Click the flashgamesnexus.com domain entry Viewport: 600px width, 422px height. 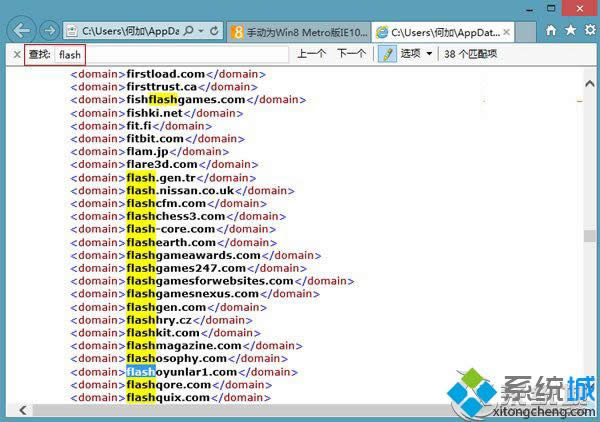195,294
